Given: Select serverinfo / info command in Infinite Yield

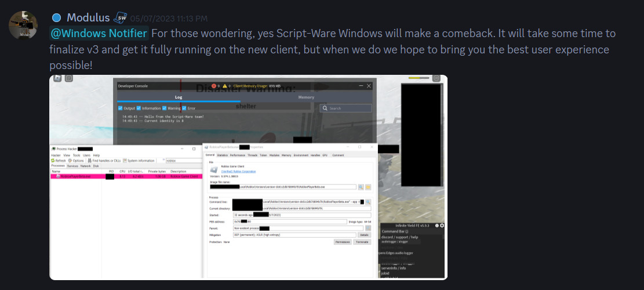Looking at the screenshot, I should point(394,268).
